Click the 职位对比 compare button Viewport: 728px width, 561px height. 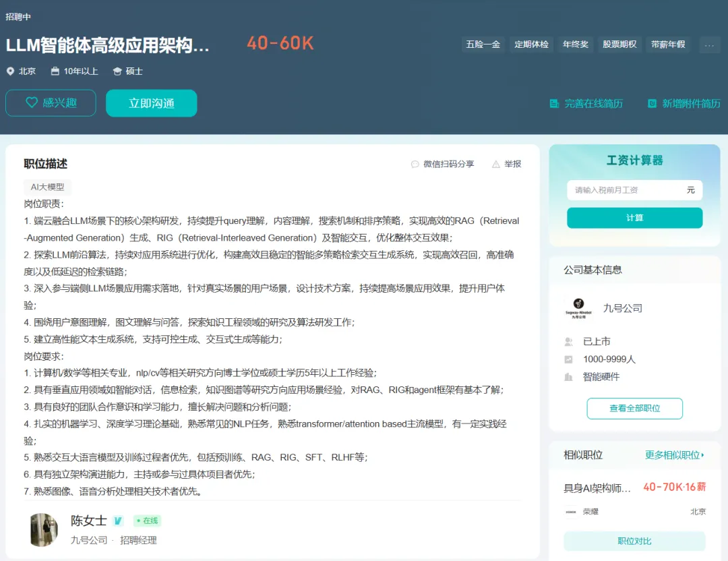tap(634, 541)
